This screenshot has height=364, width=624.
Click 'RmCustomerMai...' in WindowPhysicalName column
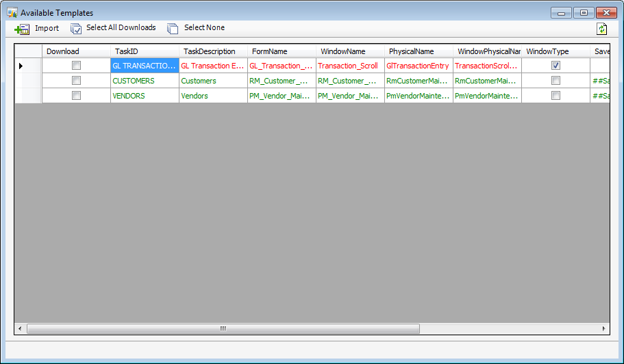point(487,81)
